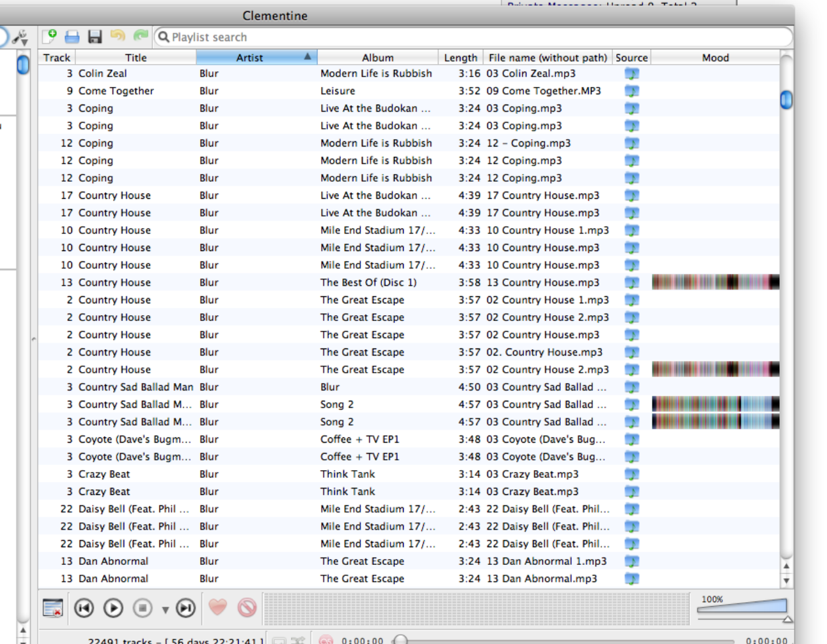Create a new playlist
The height and width of the screenshot is (644, 827).
coord(49,37)
